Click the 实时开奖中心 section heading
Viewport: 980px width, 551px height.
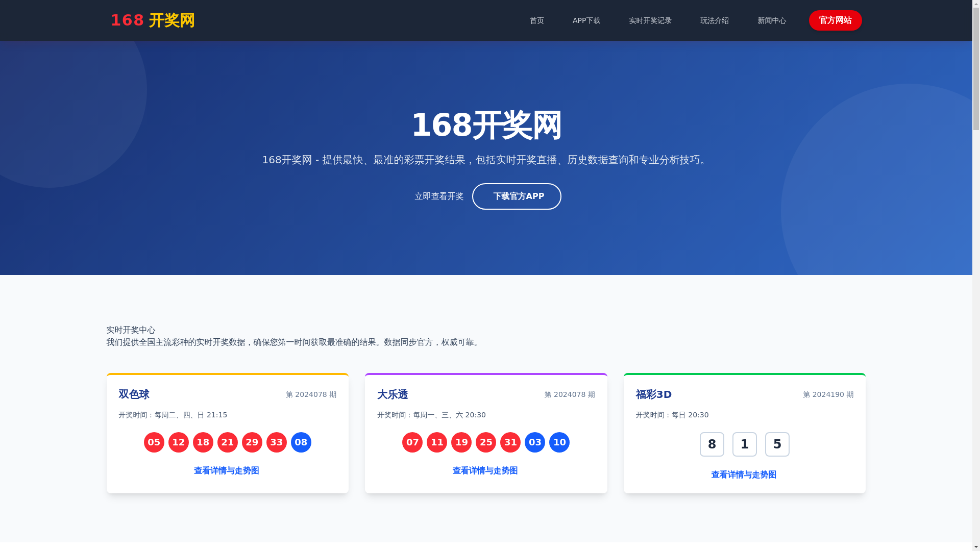131,330
